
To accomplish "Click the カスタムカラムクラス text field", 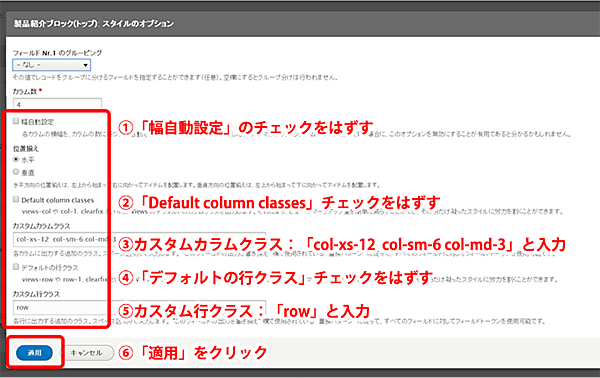I will coord(140,240).
